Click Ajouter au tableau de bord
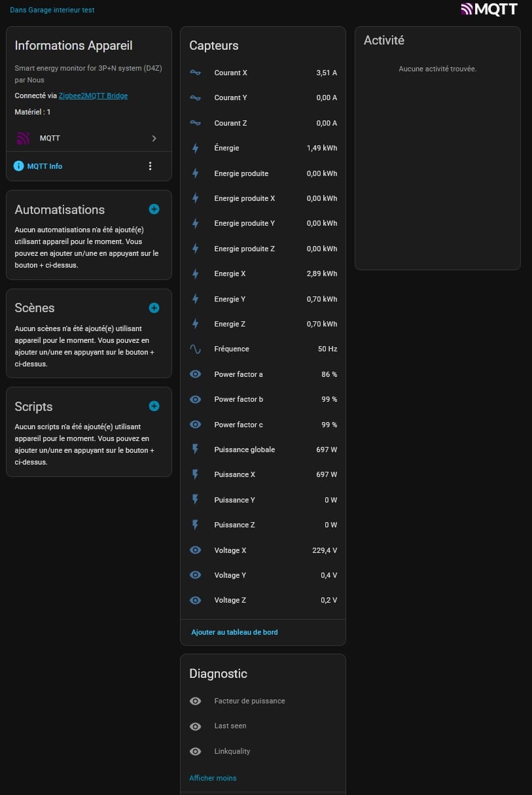532x795 pixels. (x=234, y=632)
